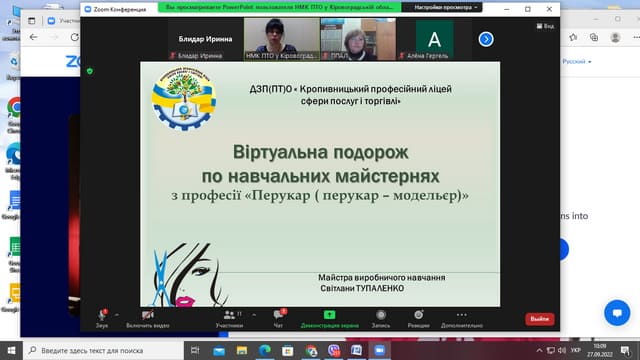Screen dimensions: 640x360
Task: Open the blue chat bubble on the webpage
Action: (617, 313)
